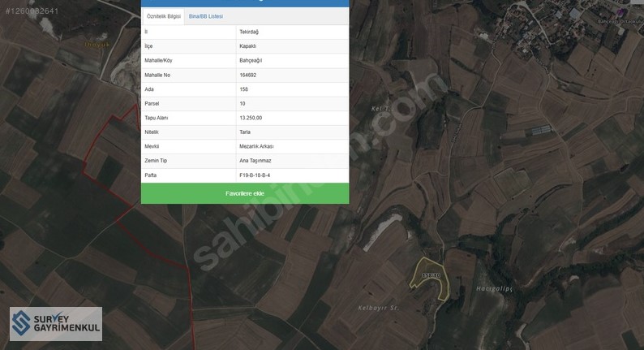Click the Mahalle No value 164692
644x350 pixels.
(x=249, y=75)
